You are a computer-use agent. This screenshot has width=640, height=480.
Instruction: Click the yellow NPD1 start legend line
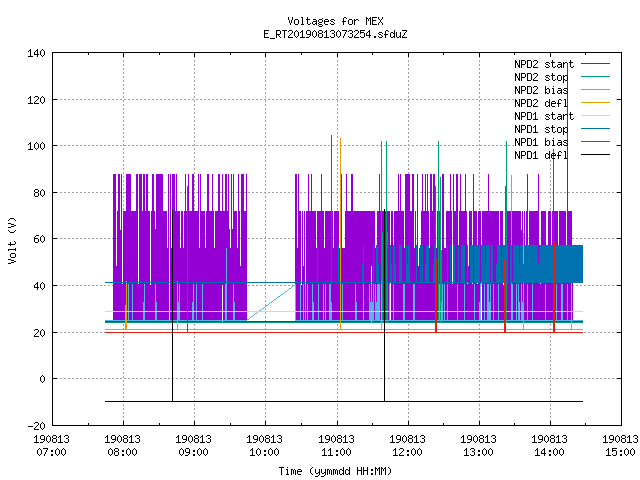pyautogui.click(x=595, y=116)
